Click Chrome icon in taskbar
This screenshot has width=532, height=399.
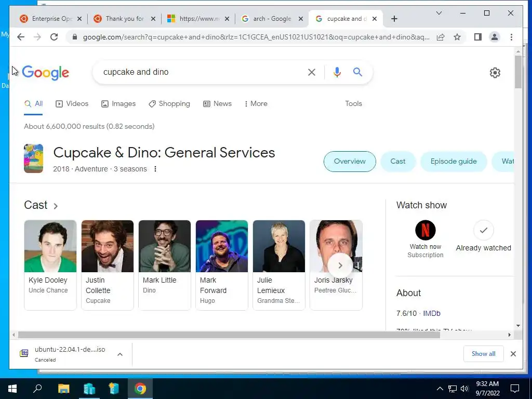click(x=140, y=389)
